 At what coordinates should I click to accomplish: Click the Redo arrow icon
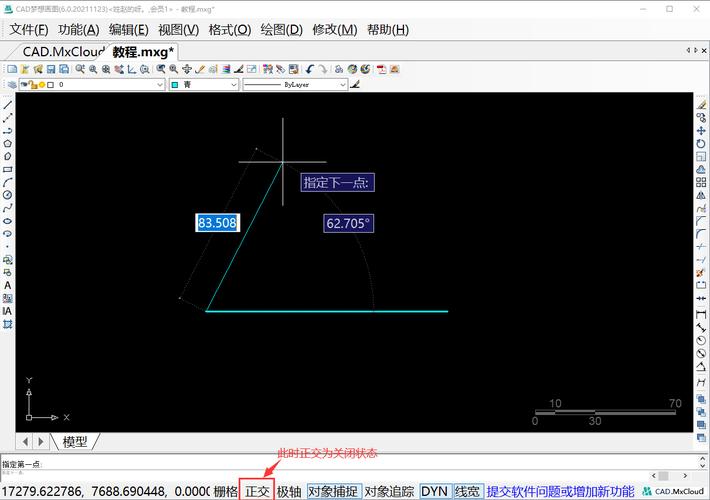click(323, 69)
